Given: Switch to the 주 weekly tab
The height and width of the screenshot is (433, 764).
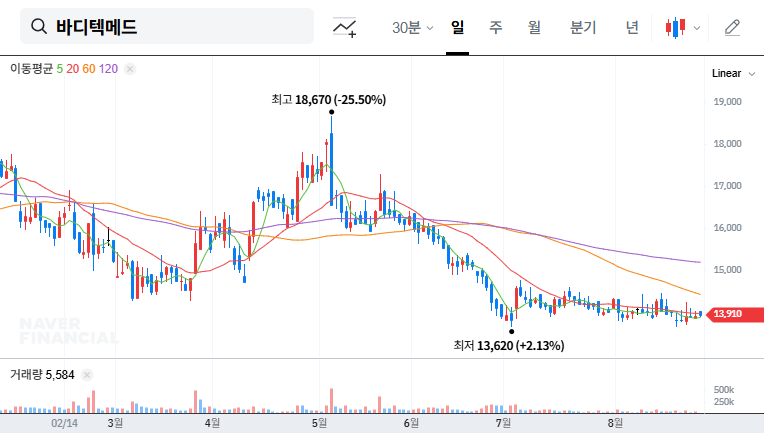Looking at the screenshot, I should [496, 27].
